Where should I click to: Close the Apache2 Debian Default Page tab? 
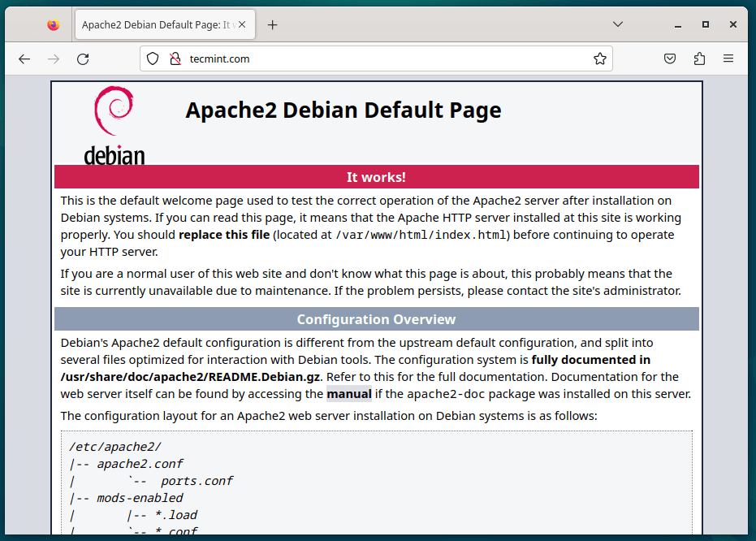click(x=242, y=24)
